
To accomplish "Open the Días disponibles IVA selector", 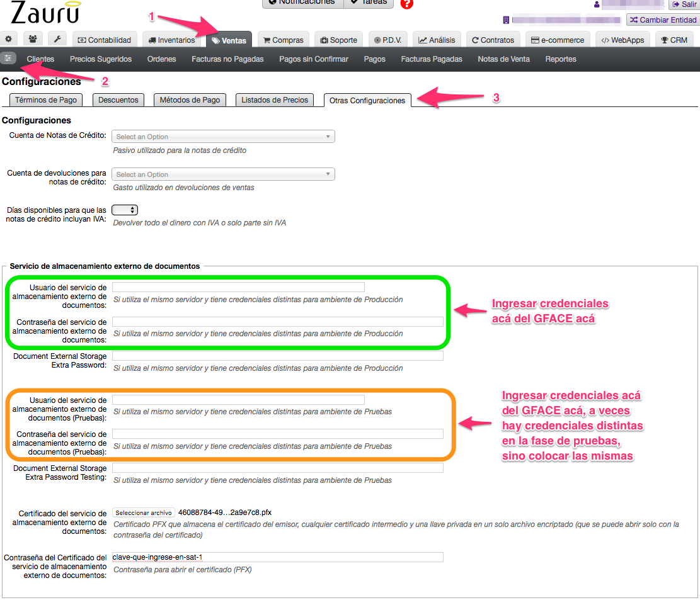I will (x=125, y=210).
